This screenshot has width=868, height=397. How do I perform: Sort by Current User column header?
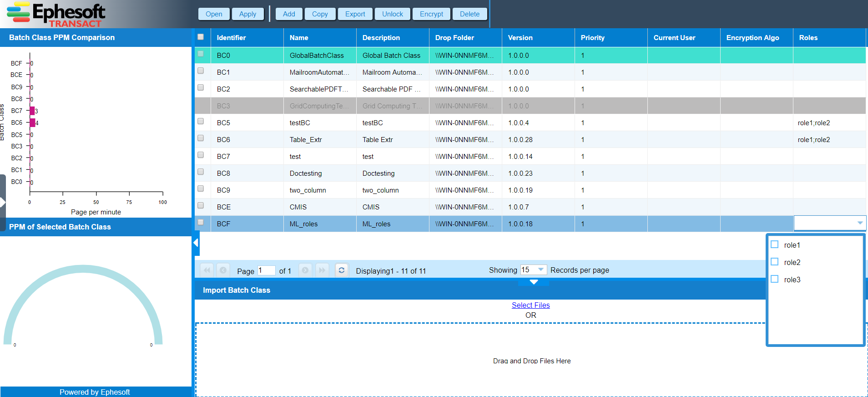pyautogui.click(x=684, y=37)
